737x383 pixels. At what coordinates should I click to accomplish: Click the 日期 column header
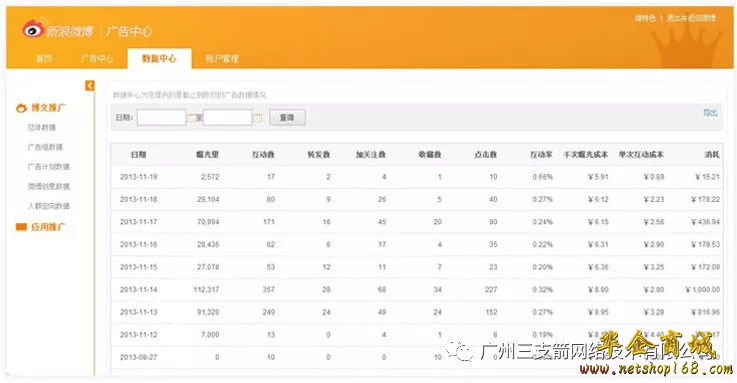(x=139, y=155)
